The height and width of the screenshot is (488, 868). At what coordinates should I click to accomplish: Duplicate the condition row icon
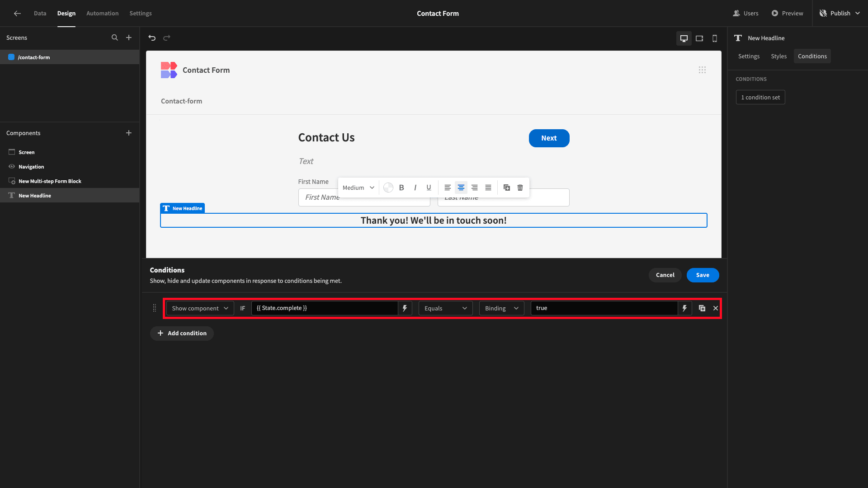pos(702,308)
